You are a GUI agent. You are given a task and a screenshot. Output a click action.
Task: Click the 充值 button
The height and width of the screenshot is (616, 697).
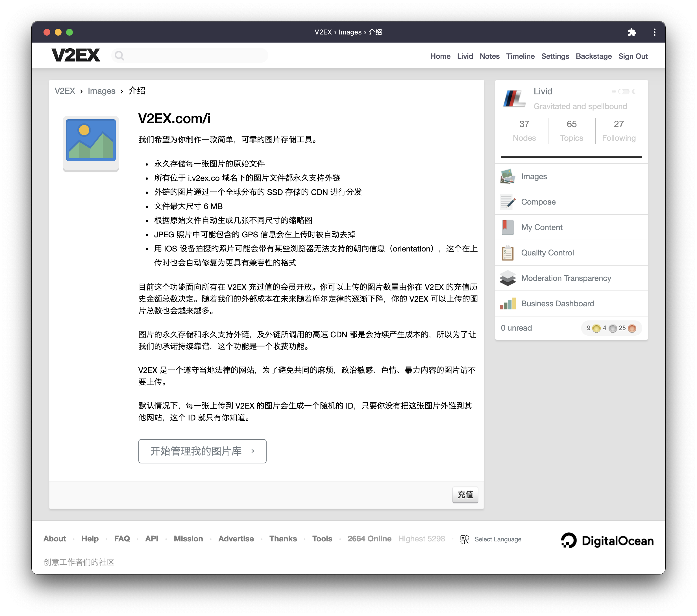pyautogui.click(x=465, y=495)
